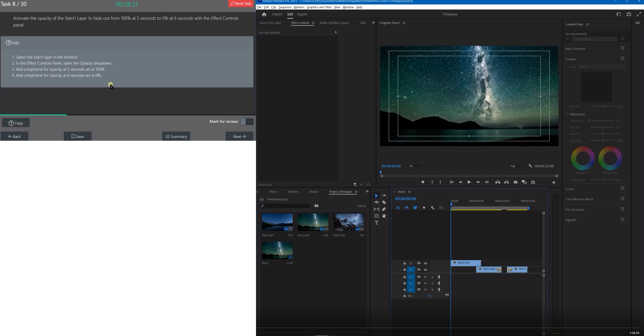
Task: Select the Type tool
Action: [x=377, y=223]
